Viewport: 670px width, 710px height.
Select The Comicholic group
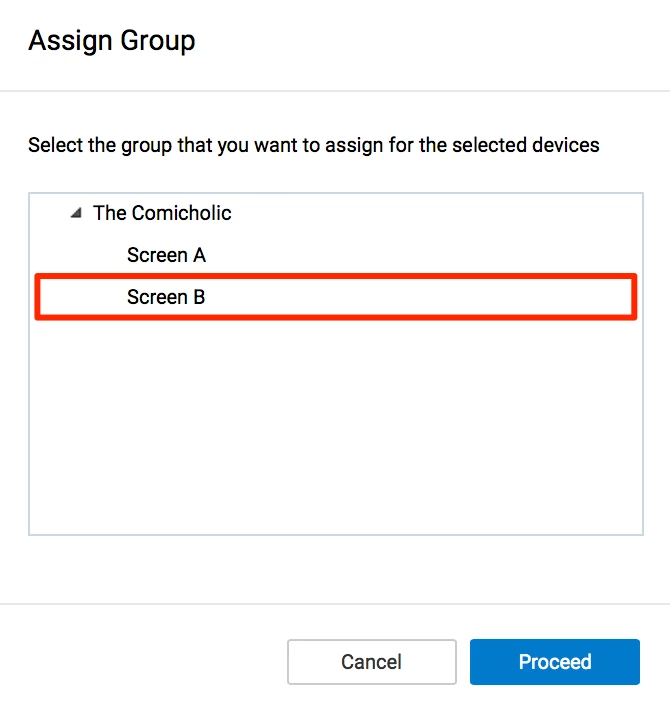(x=162, y=213)
